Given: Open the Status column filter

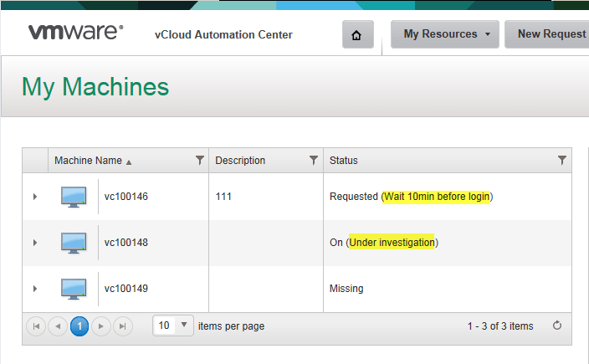Looking at the screenshot, I should pos(562,160).
